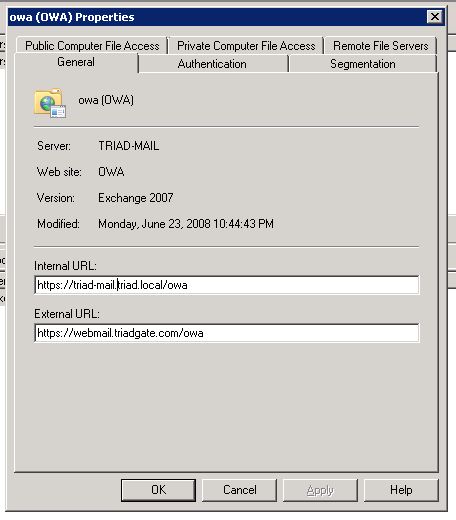Click the External URL: label

point(67,314)
